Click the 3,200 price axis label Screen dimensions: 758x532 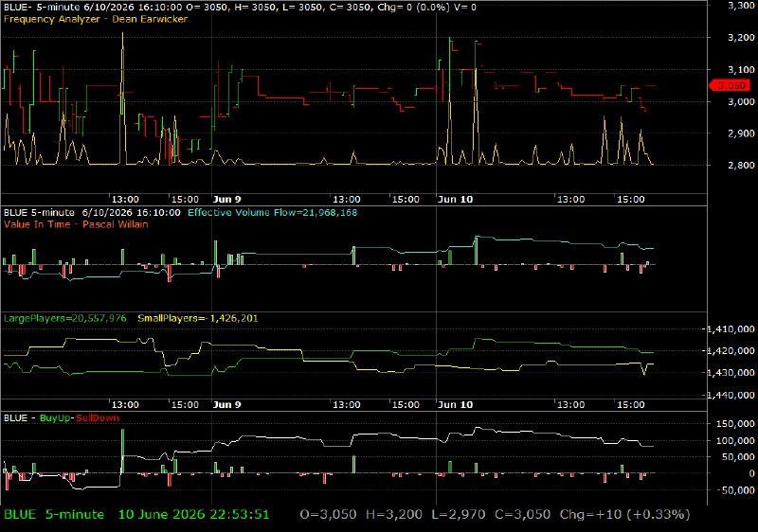[x=741, y=37]
